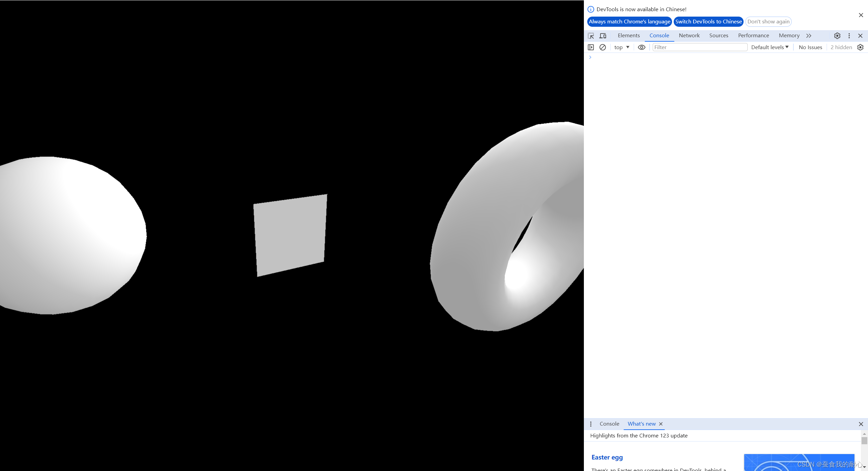This screenshot has width=868, height=471.
Task: Click Switch DevTools to Chinese button
Action: coord(708,22)
